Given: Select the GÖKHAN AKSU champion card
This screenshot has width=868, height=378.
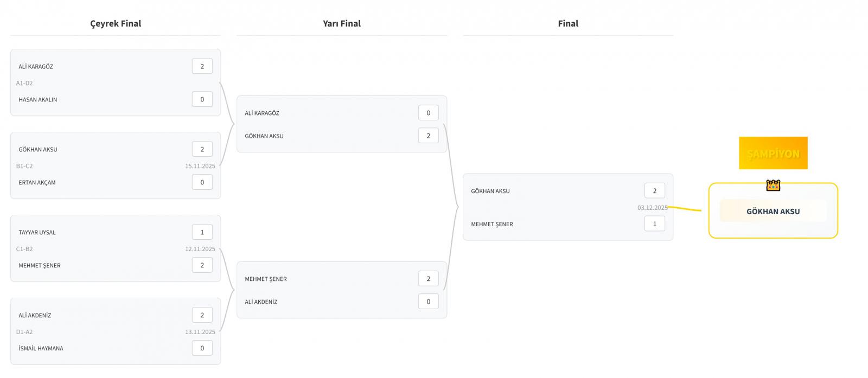Looking at the screenshot, I should [773, 212].
